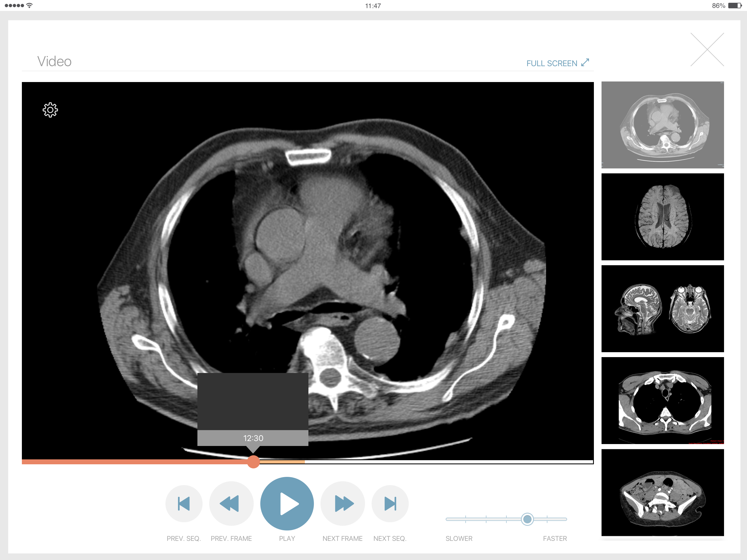Skip to next sequence

(390, 503)
